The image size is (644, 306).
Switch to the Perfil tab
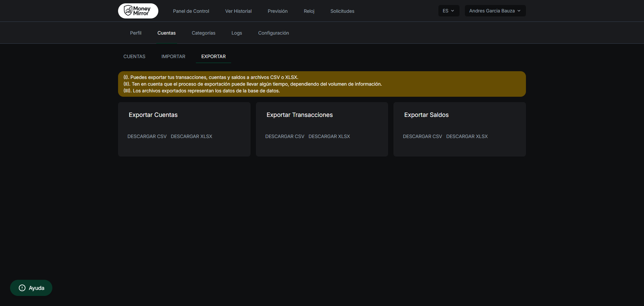(x=136, y=33)
